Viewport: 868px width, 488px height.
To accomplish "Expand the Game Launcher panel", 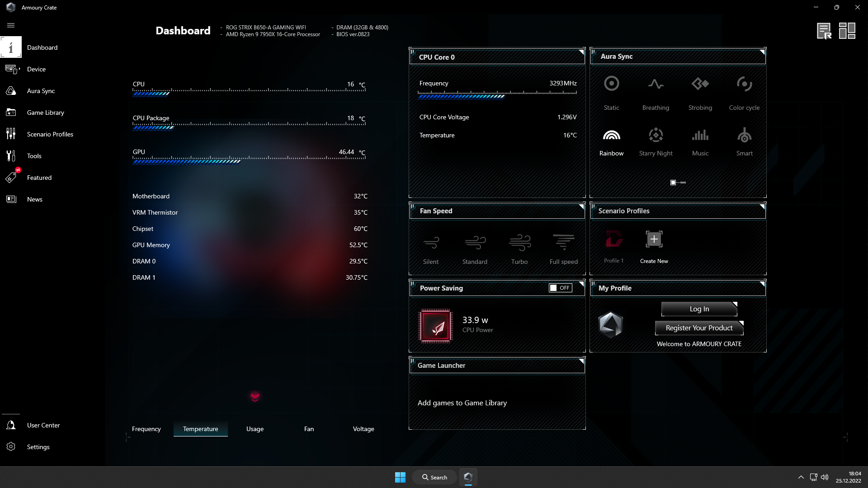I will (x=581, y=361).
